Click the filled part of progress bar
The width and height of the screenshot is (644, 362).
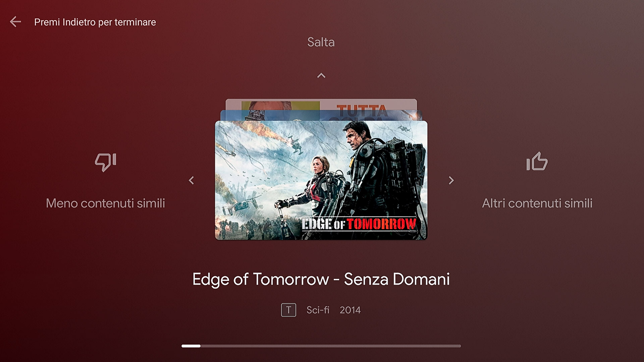(x=191, y=346)
